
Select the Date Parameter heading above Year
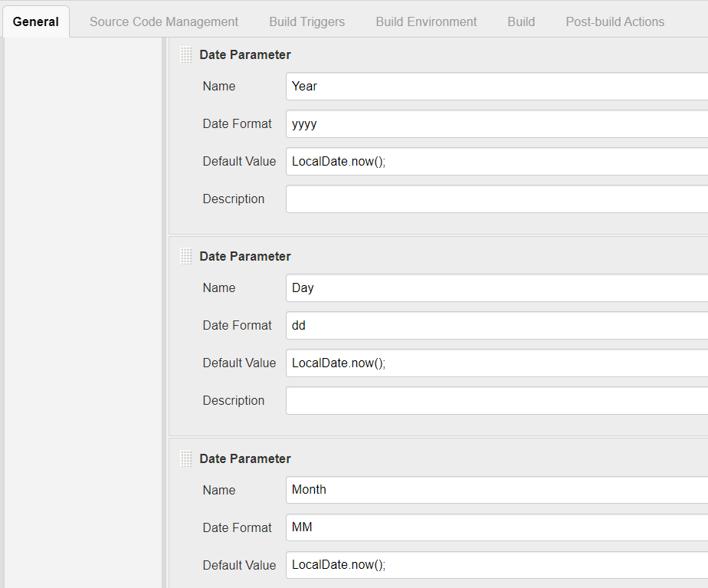(245, 54)
